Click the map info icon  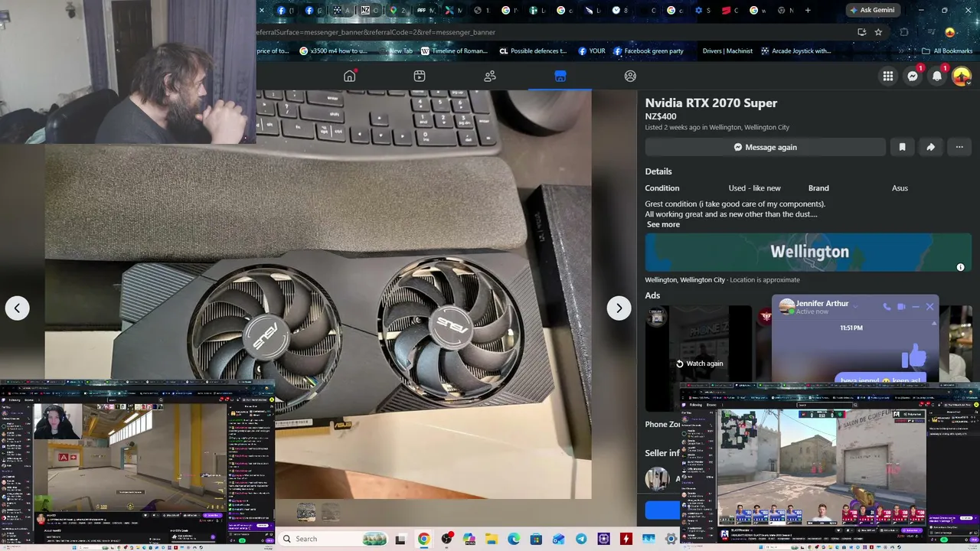pyautogui.click(x=960, y=267)
